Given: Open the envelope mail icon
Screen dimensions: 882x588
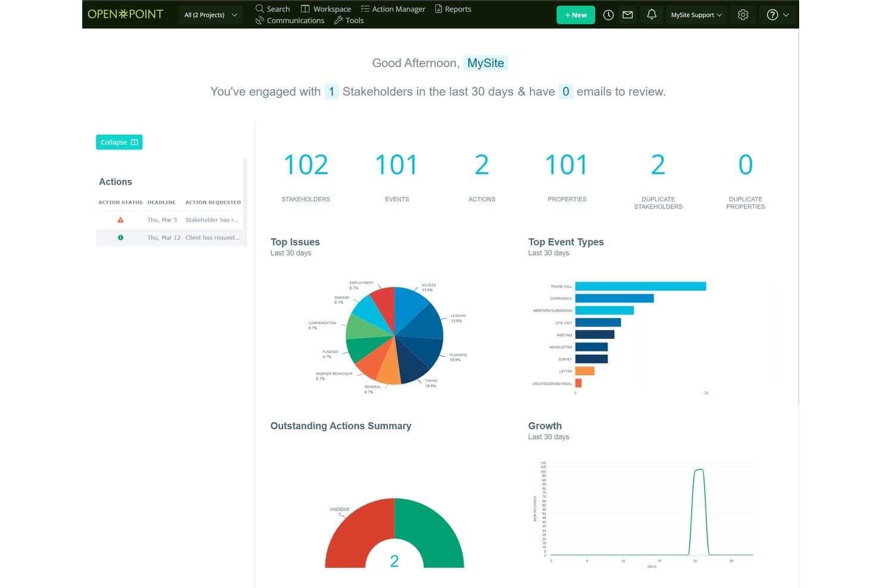Looking at the screenshot, I should (x=628, y=15).
